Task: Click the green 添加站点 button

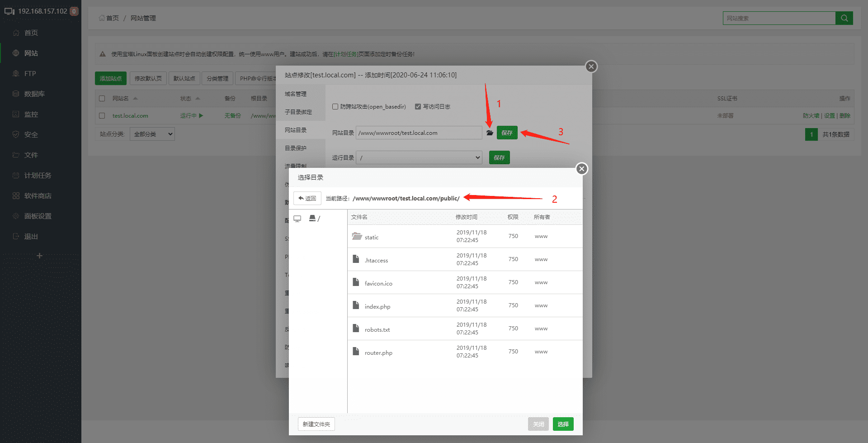Action: click(110, 78)
